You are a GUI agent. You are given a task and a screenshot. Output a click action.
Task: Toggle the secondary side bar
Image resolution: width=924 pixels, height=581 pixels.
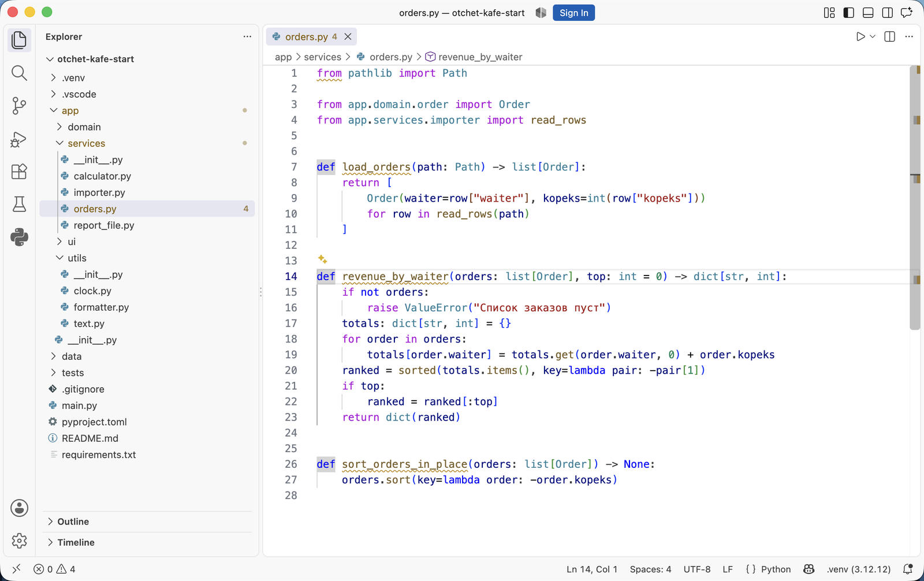888,13
